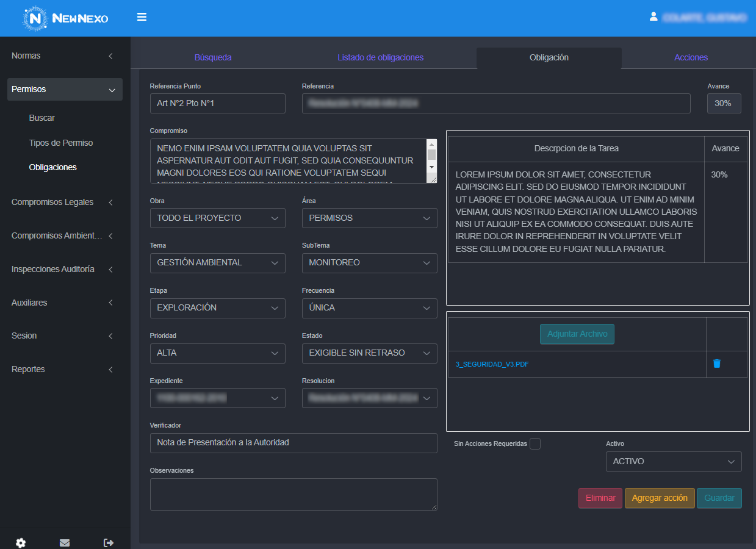Click the user profile icon
This screenshot has width=756, height=549.
click(653, 17)
